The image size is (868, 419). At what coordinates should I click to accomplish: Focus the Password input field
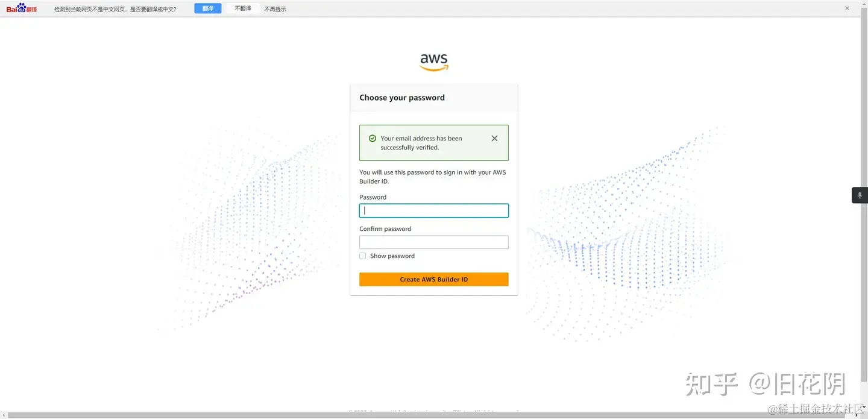coord(434,210)
